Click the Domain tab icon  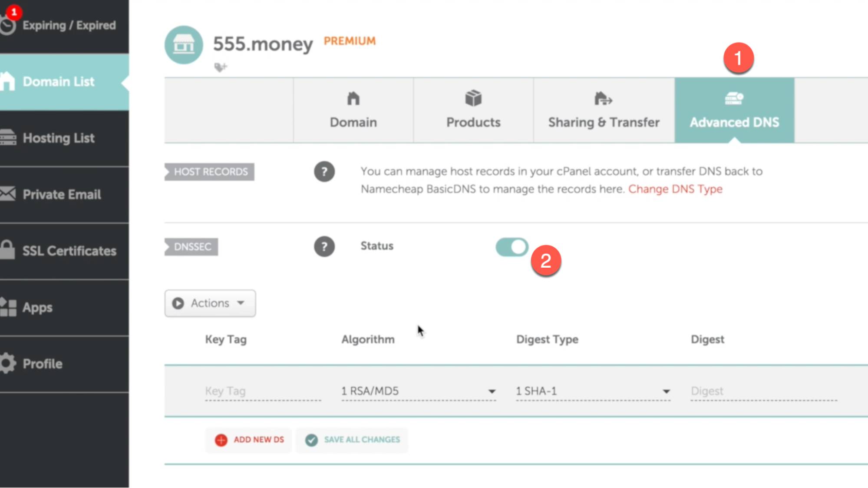pyautogui.click(x=353, y=98)
